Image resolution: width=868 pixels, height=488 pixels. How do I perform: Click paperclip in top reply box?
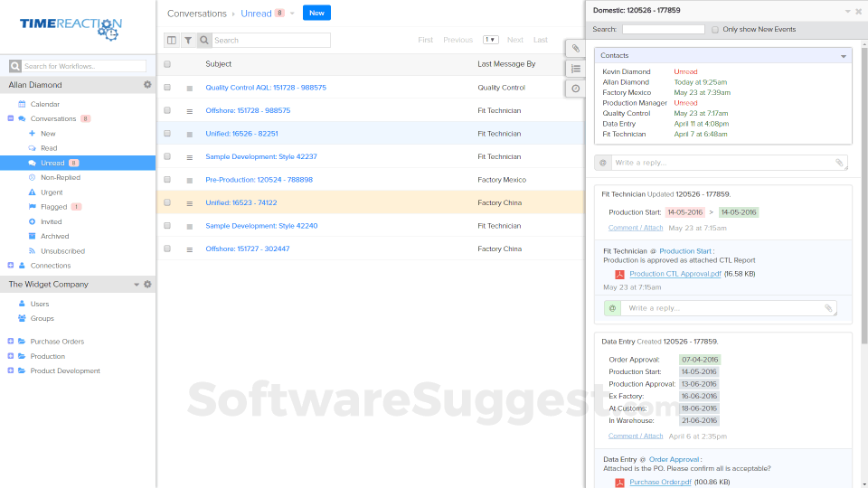[839, 163]
